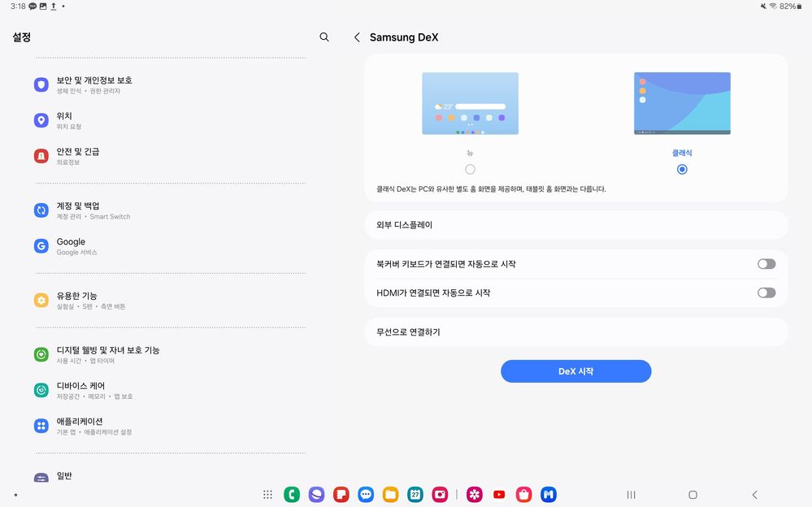Toggle HDMI 연결 auto start switch
The image size is (812, 507).
766,292
